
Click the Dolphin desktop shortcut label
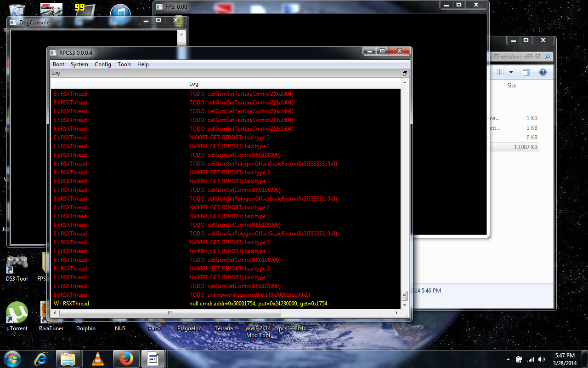pyautogui.click(x=86, y=328)
